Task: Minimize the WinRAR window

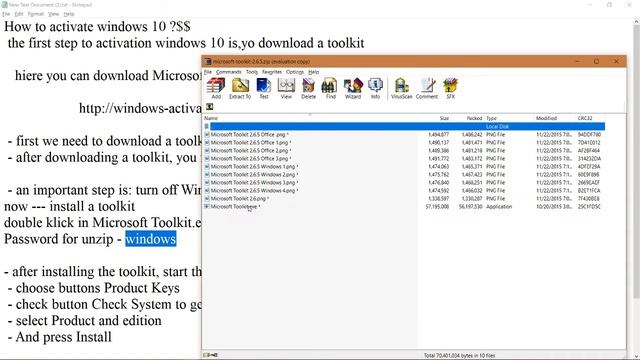Action: coord(578,62)
